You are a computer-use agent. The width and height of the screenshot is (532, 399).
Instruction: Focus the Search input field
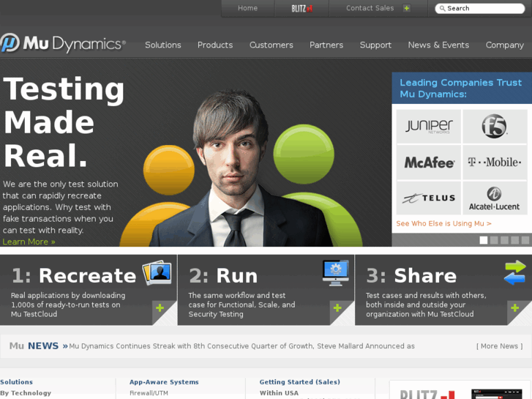[x=480, y=9]
